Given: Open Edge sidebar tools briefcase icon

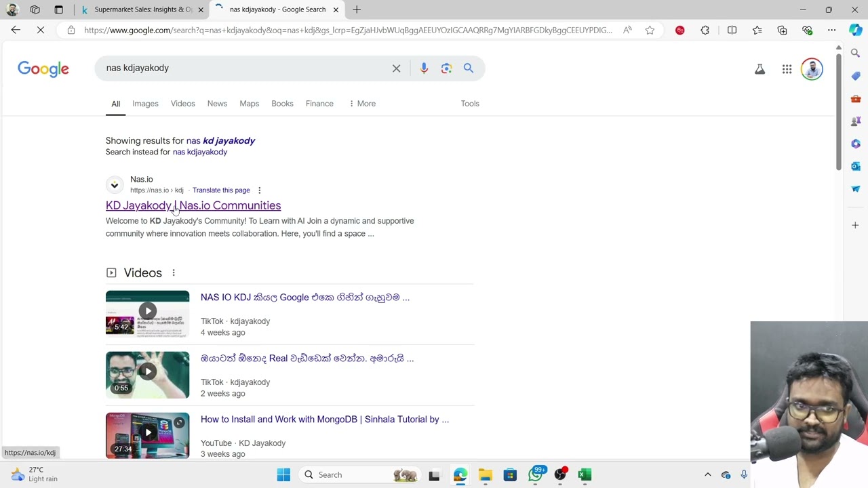Looking at the screenshot, I should 855,98.
